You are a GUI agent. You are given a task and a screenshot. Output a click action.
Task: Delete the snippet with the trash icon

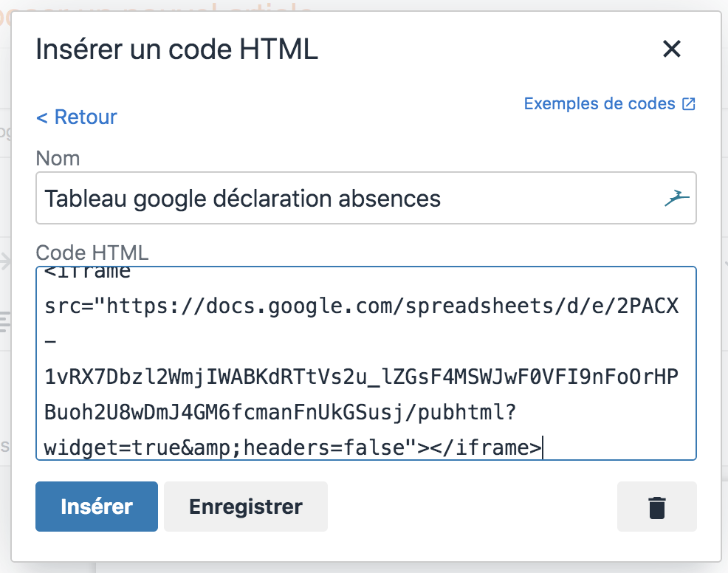click(x=656, y=506)
